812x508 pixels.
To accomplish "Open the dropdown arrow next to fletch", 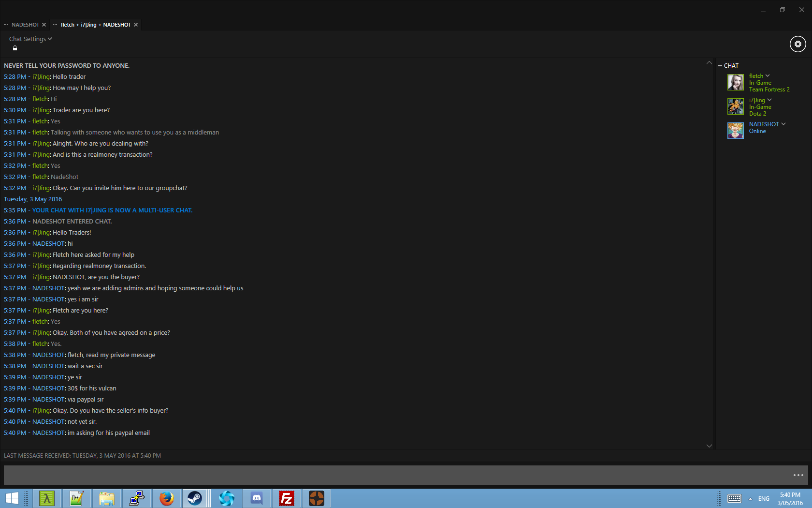I will tap(768, 75).
